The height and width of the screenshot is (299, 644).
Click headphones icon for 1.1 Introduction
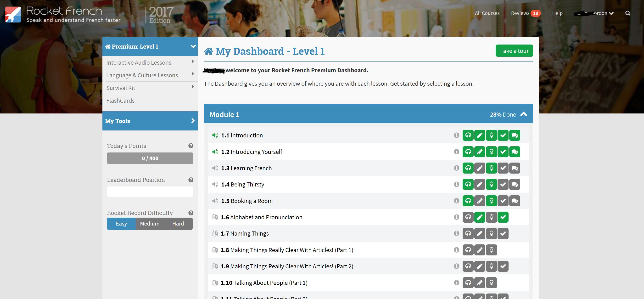(468, 135)
